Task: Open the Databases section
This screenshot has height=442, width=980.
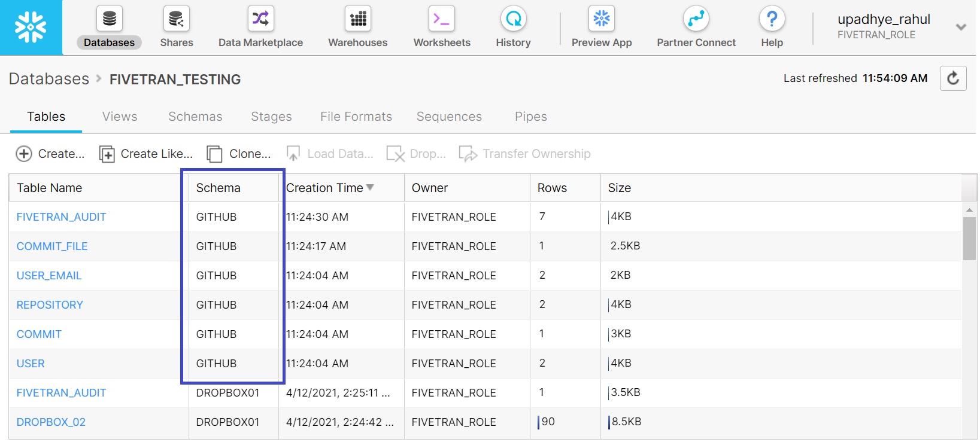Action: click(x=109, y=28)
